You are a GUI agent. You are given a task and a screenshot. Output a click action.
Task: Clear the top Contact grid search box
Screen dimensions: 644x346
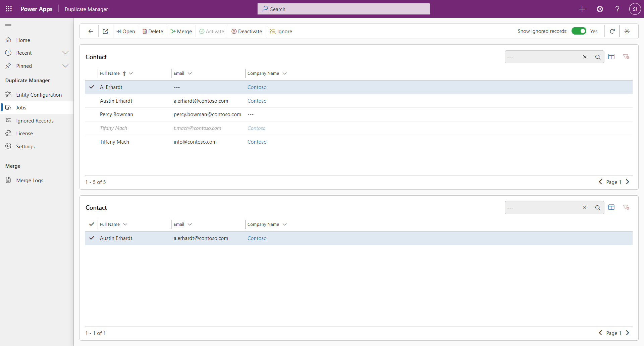(x=585, y=57)
